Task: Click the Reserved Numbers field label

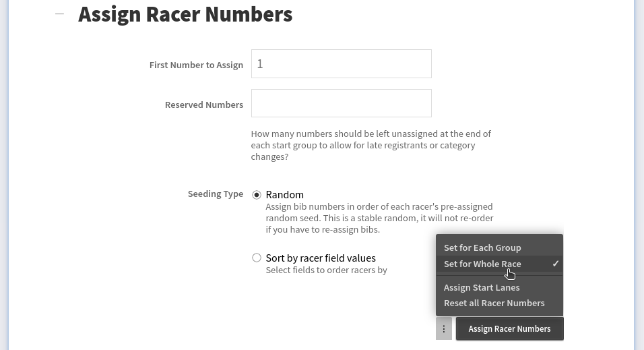Action: [x=203, y=105]
